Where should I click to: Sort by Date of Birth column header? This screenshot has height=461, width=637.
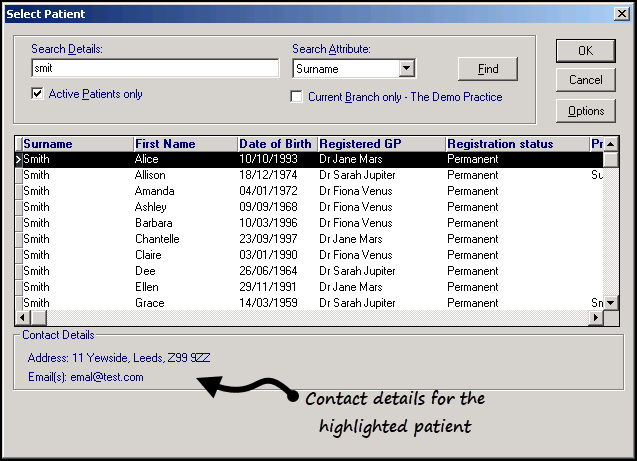pyautogui.click(x=276, y=144)
